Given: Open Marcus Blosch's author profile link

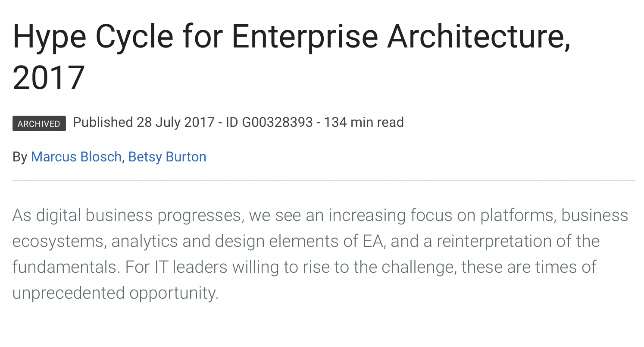Looking at the screenshot, I should (76, 157).
